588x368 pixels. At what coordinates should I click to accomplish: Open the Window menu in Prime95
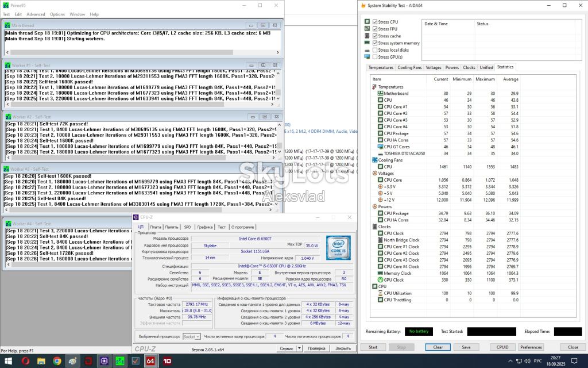(78, 14)
